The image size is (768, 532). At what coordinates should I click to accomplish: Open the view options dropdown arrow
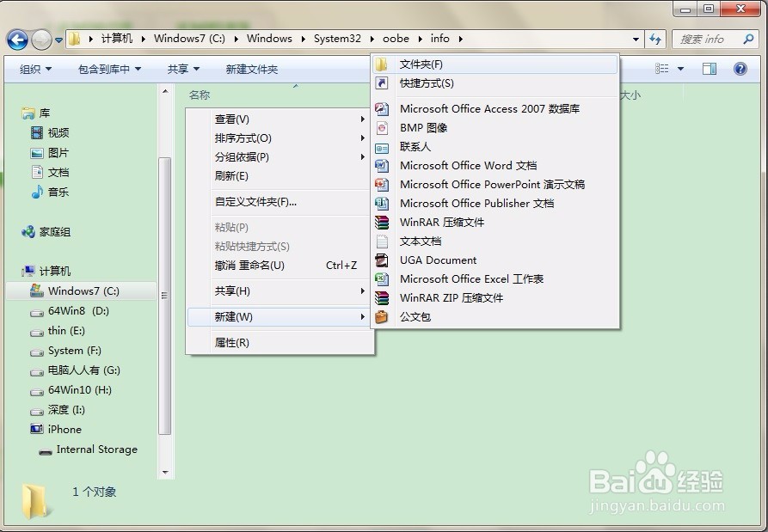pyautogui.click(x=680, y=69)
